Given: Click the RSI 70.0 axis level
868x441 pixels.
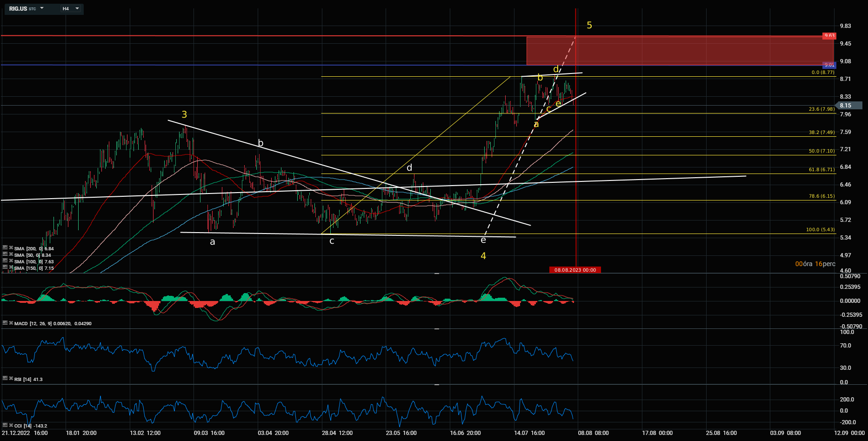Looking at the screenshot, I should 845,346.
